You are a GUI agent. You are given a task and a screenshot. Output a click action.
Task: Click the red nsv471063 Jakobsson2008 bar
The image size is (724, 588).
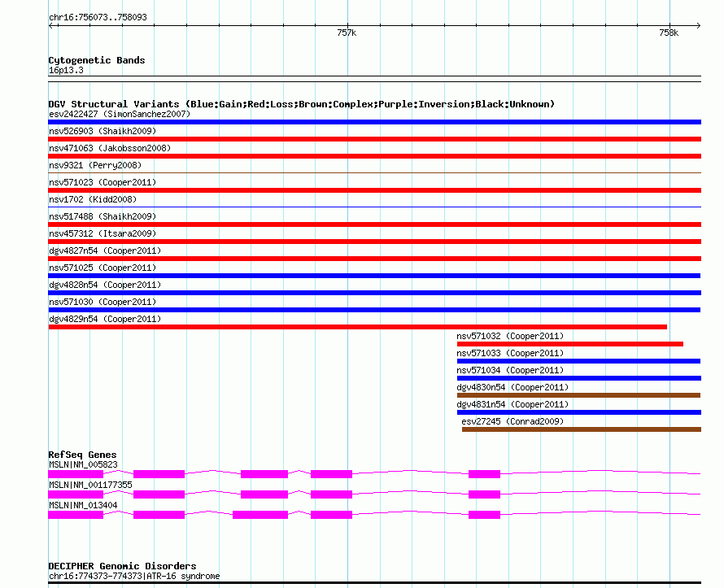tap(374, 156)
